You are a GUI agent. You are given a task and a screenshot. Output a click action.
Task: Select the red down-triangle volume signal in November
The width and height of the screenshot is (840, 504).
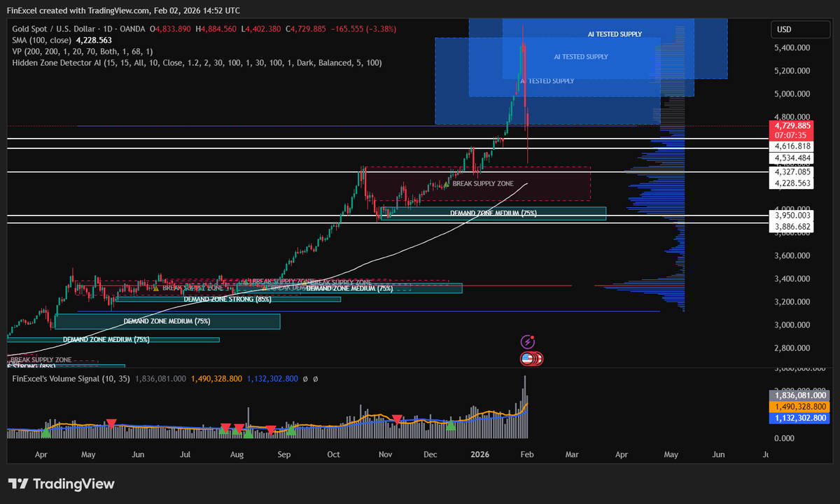pyautogui.click(x=397, y=419)
